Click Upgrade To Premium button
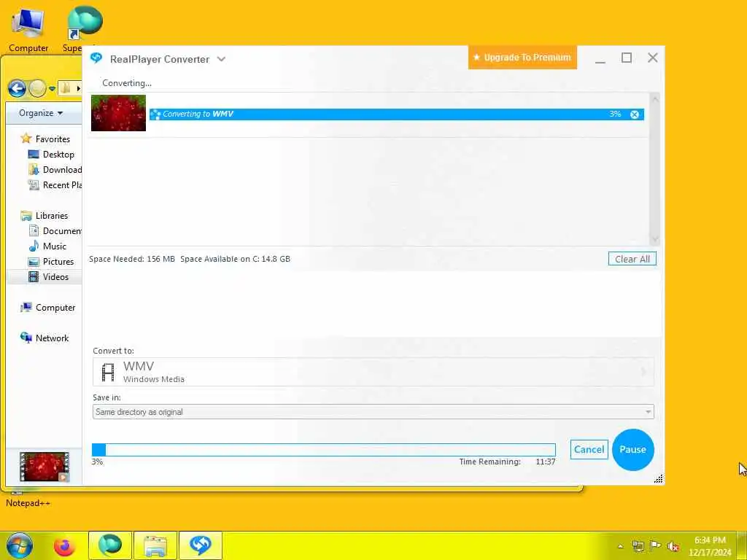747x560 pixels. (522, 57)
